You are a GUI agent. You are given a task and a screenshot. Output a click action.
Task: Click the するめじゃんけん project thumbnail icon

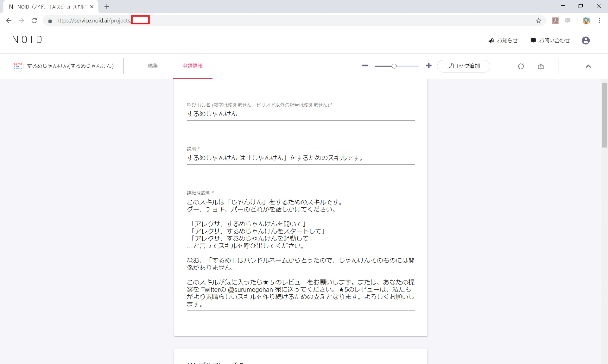pyautogui.click(x=18, y=66)
